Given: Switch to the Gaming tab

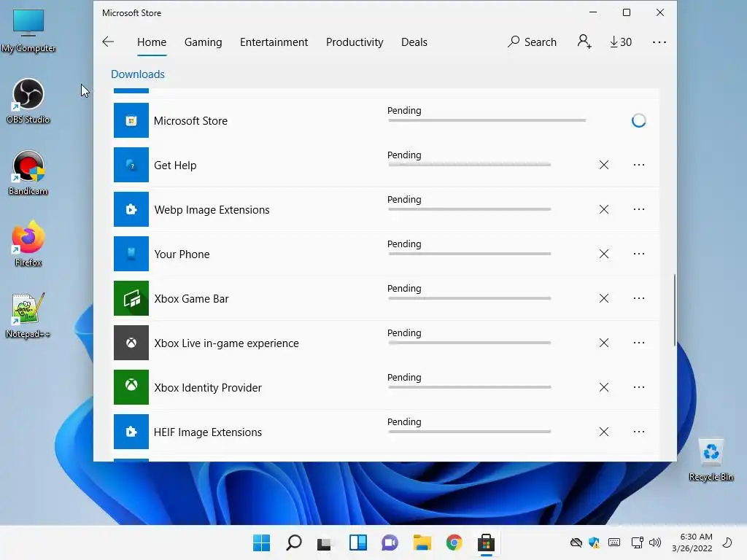Looking at the screenshot, I should coord(203,42).
